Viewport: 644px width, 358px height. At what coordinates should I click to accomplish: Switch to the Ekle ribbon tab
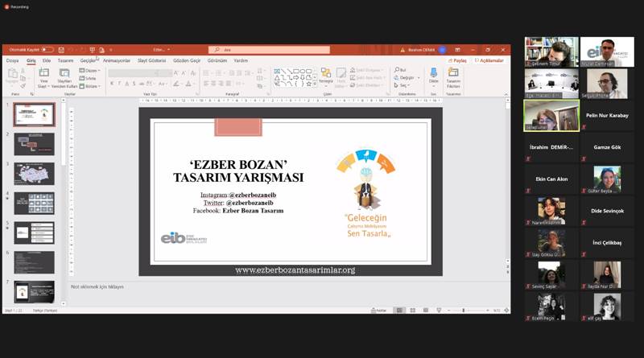point(47,60)
